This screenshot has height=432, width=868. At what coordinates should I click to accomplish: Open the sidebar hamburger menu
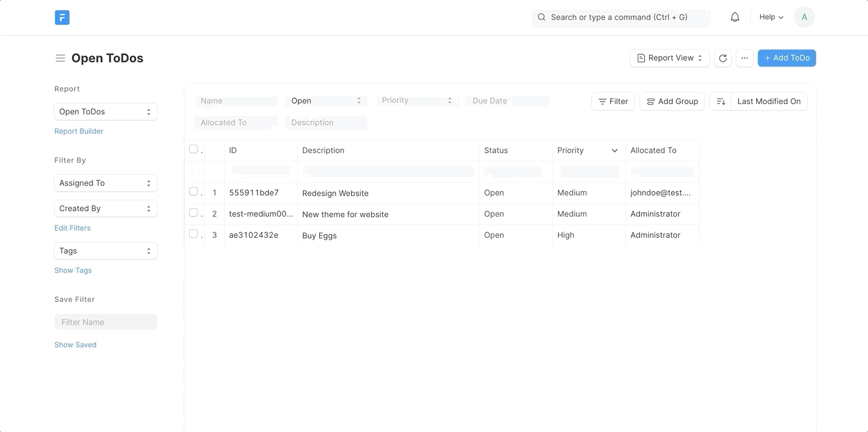click(x=60, y=57)
